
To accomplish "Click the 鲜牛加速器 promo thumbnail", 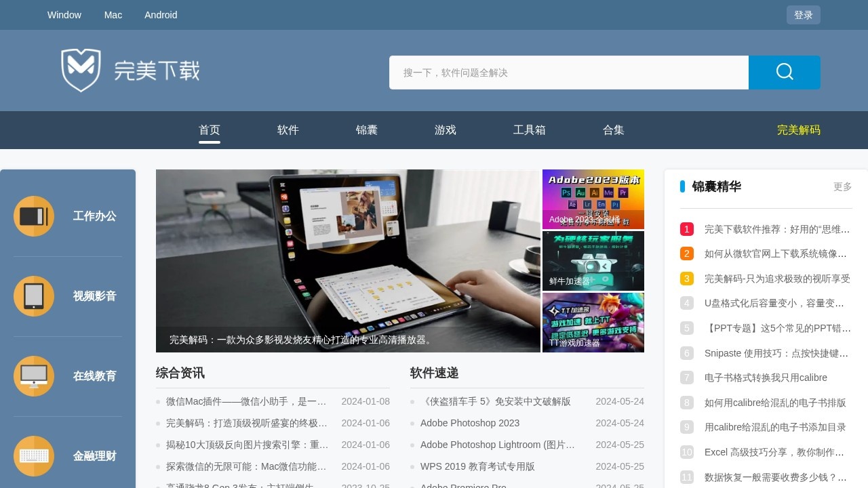I will pos(593,261).
